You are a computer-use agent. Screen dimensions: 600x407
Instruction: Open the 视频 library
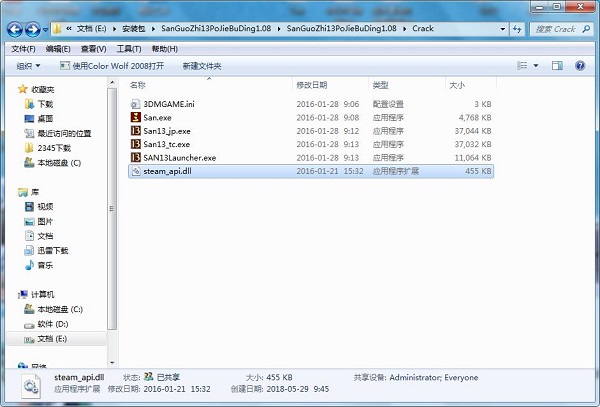tap(45, 207)
